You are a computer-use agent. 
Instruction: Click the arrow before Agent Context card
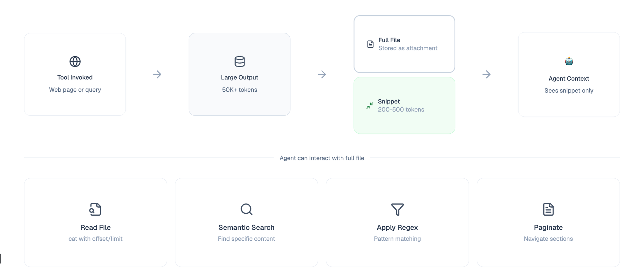487,75
